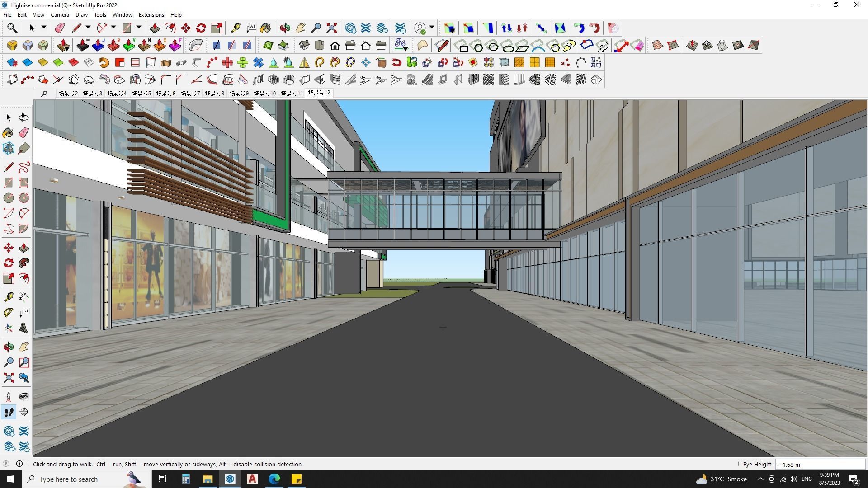Select the Walk footprints tool in left toolbar
The width and height of the screenshot is (868, 488).
[9, 412]
